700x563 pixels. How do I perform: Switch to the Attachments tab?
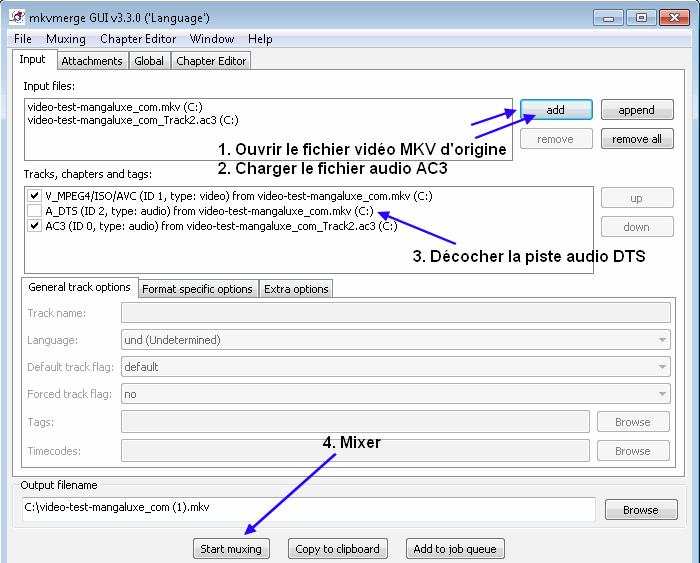[x=92, y=61]
